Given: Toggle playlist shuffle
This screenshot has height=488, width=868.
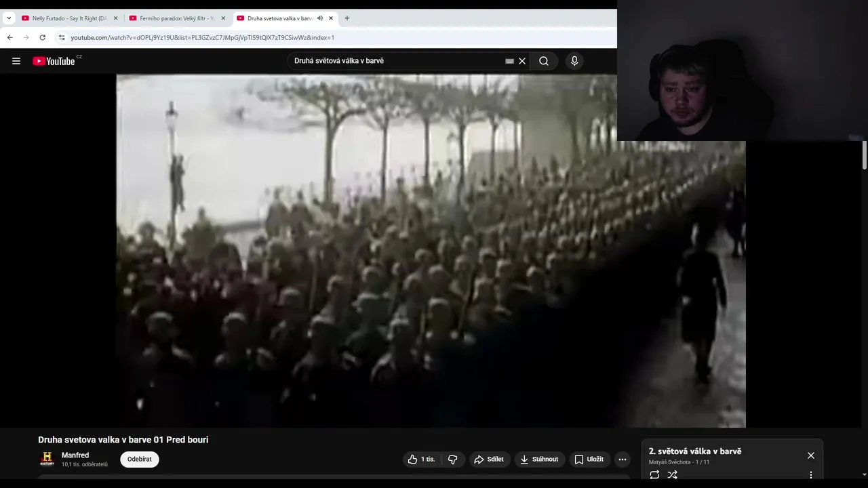Looking at the screenshot, I should 672,475.
